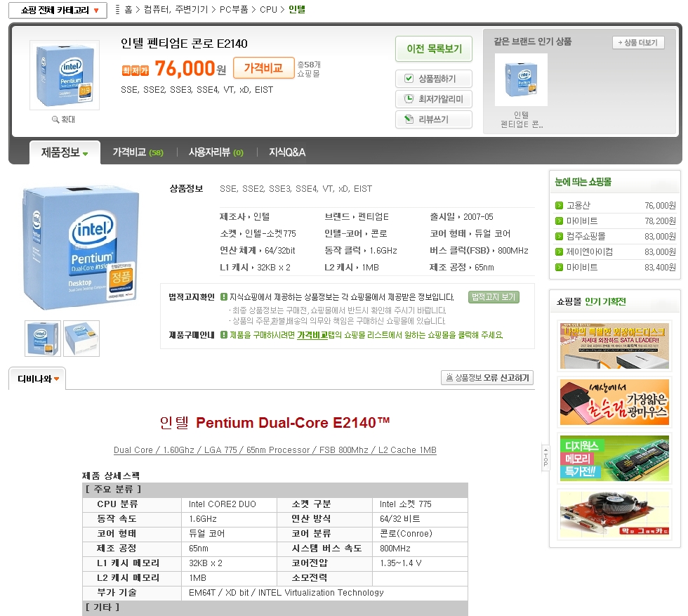Click the 1.35~1.4 V table cell
688x616 pixels.
[x=420, y=563]
